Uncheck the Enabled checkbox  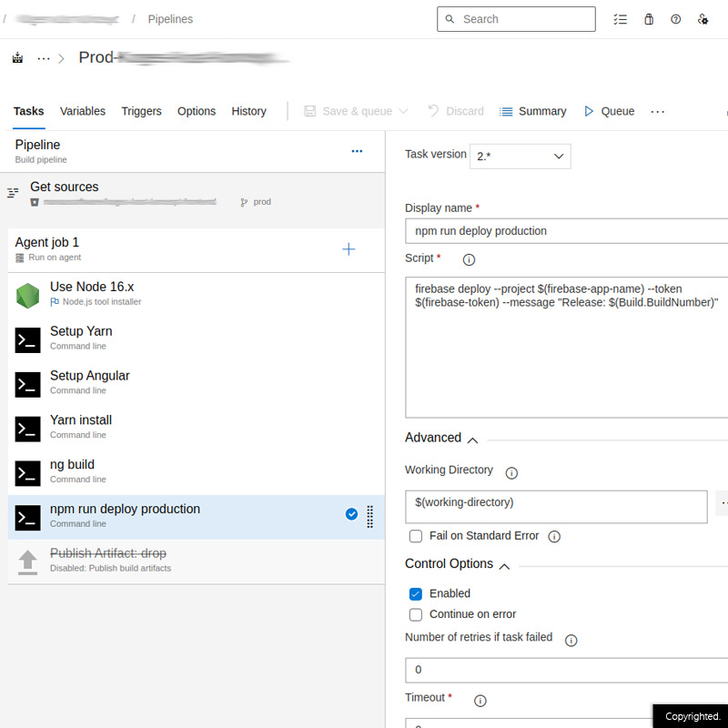tap(416, 593)
